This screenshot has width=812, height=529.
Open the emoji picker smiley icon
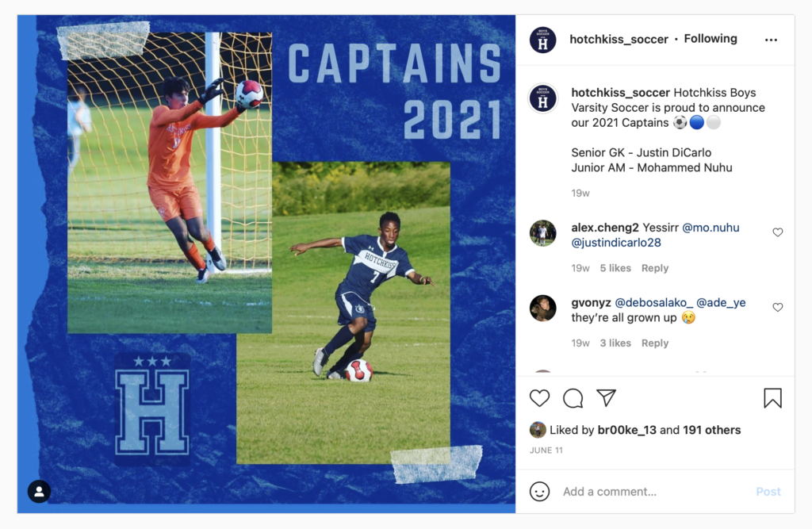[x=539, y=491]
